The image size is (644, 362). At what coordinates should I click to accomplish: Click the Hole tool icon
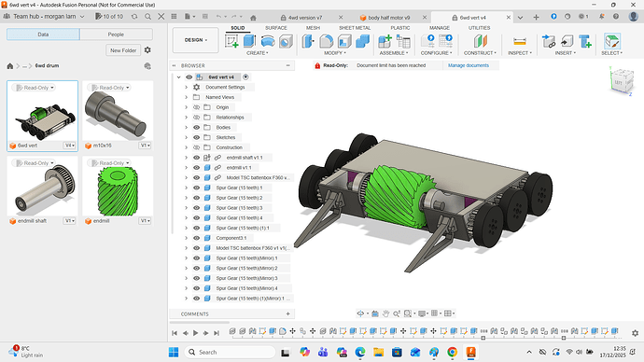(286, 41)
